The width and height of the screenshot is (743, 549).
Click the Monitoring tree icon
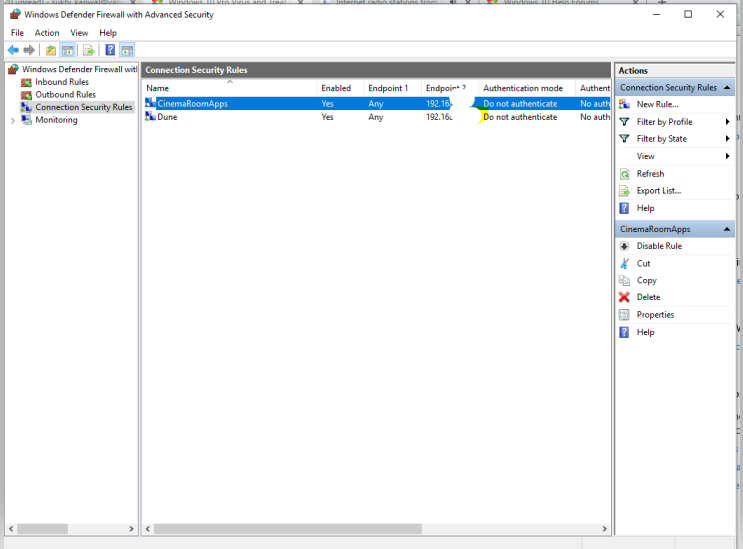(x=27, y=120)
